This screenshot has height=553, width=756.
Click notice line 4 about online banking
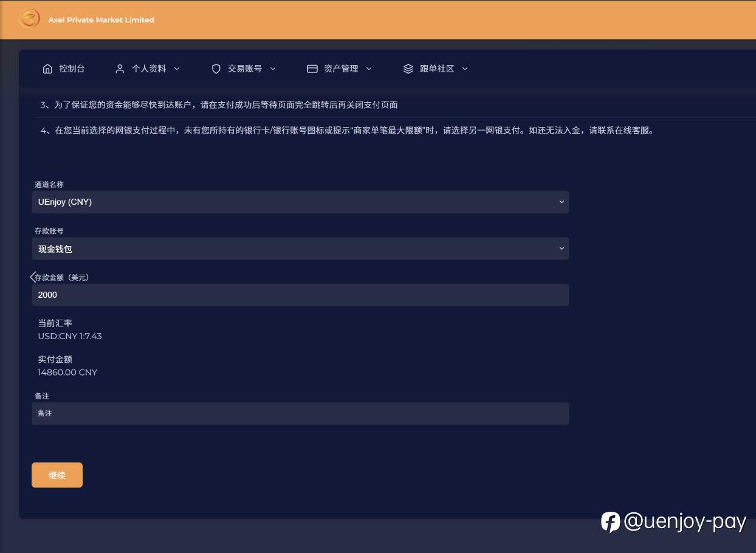click(x=347, y=131)
